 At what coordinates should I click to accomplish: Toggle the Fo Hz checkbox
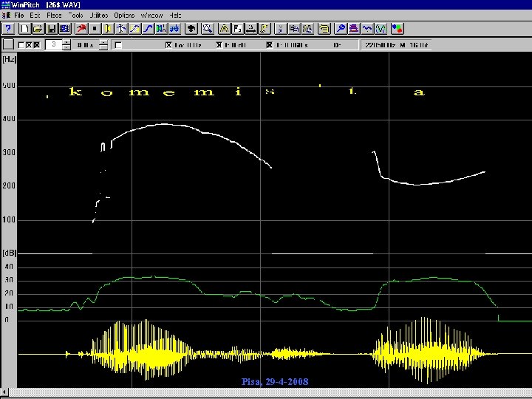[x=168, y=45]
